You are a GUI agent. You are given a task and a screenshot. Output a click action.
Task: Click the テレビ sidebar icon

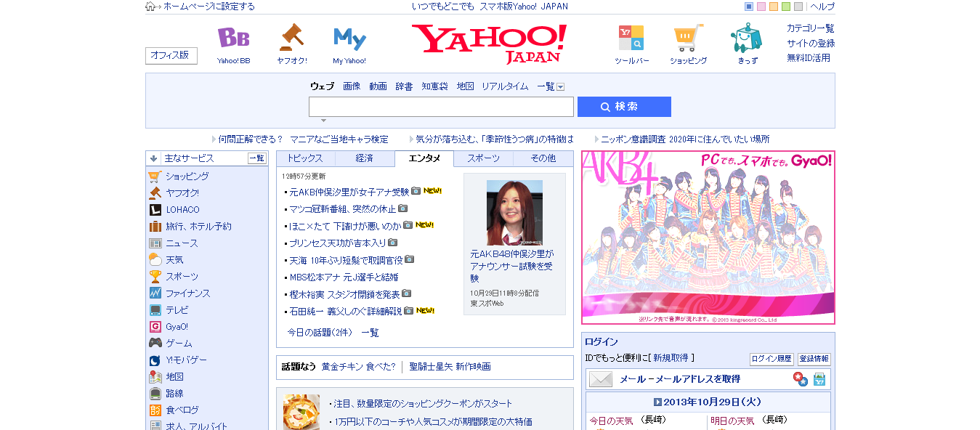point(155,310)
